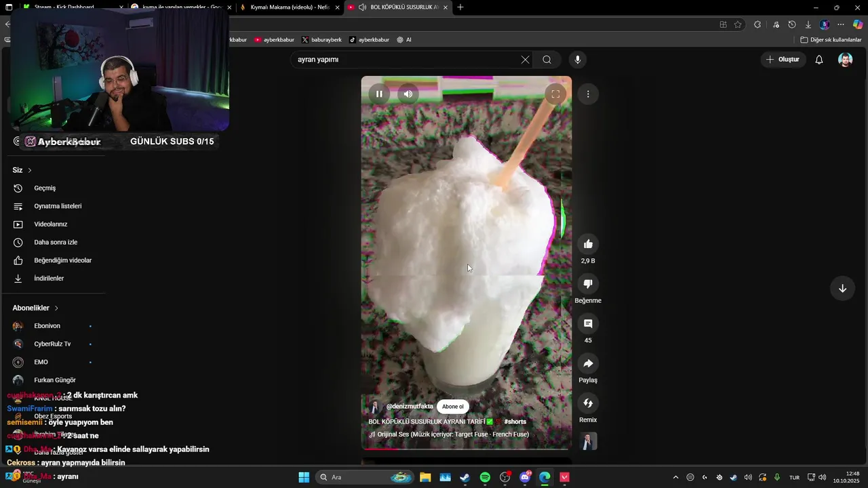Expand the Siz section chevron
Screen dimensions: 868x488
(30, 170)
